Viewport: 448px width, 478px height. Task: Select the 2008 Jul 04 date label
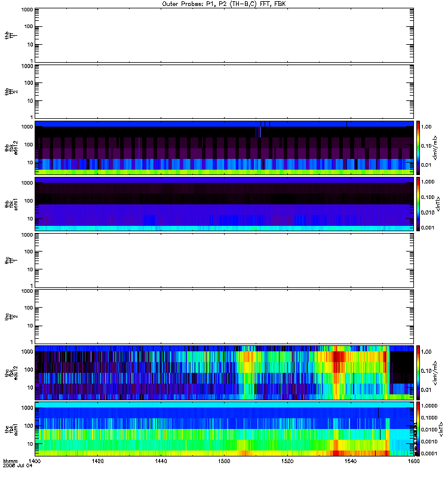18,465
